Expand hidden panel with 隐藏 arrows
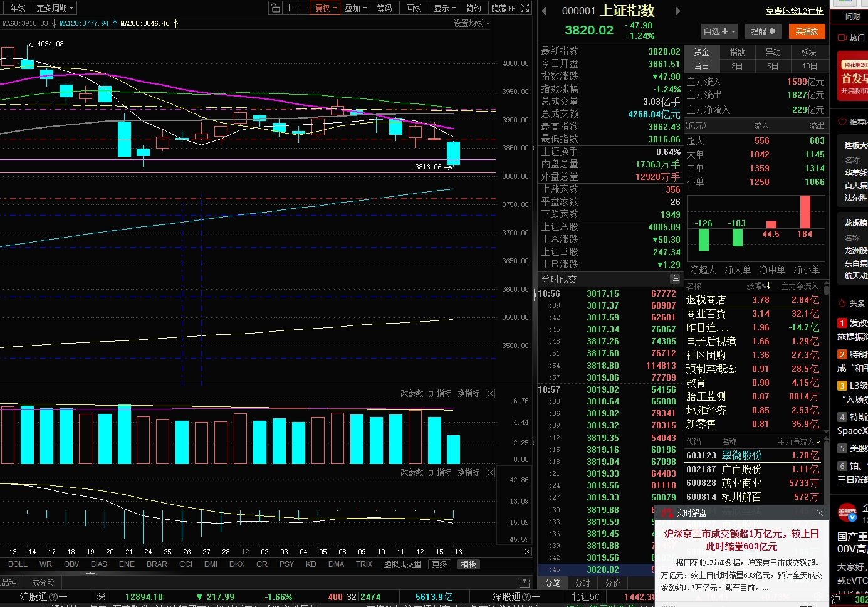Image resolution: width=868 pixels, height=607 pixels. (503, 8)
